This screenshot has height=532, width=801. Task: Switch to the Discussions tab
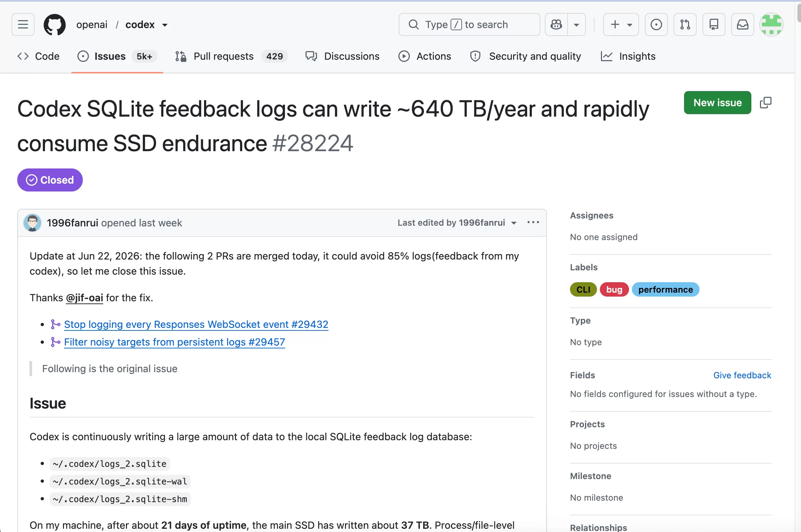pos(342,56)
